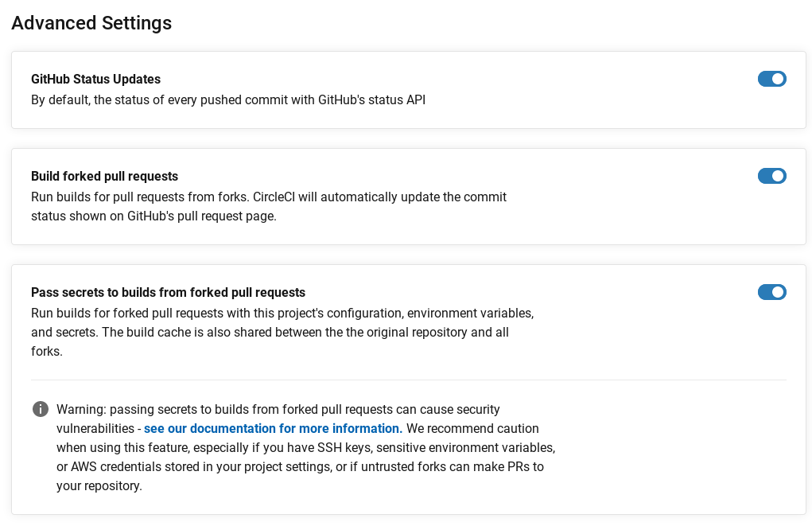Disable the GitHub Status Updates toggle

point(771,79)
